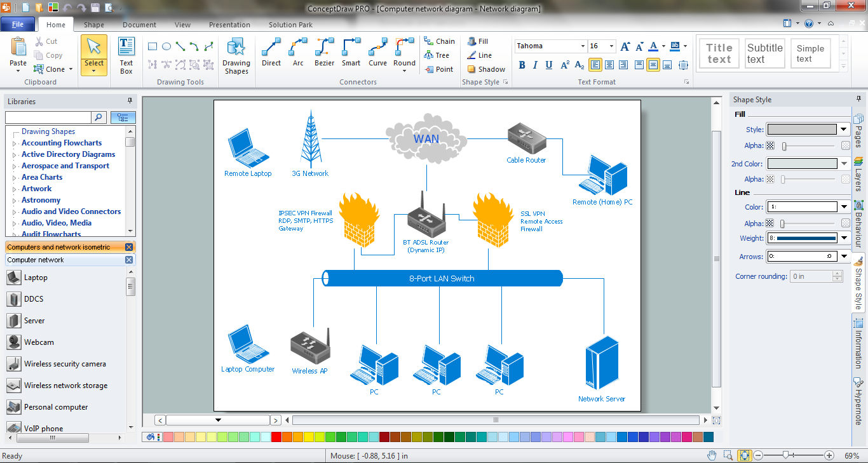868x463 pixels.
Task: Open the File menu
Action: click(18, 23)
